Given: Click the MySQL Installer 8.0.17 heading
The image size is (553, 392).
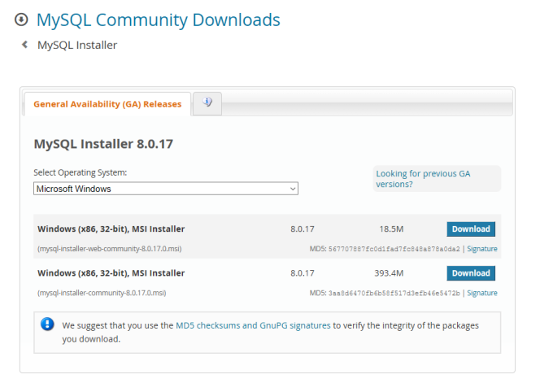Looking at the screenshot, I should (x=103, y=144).
